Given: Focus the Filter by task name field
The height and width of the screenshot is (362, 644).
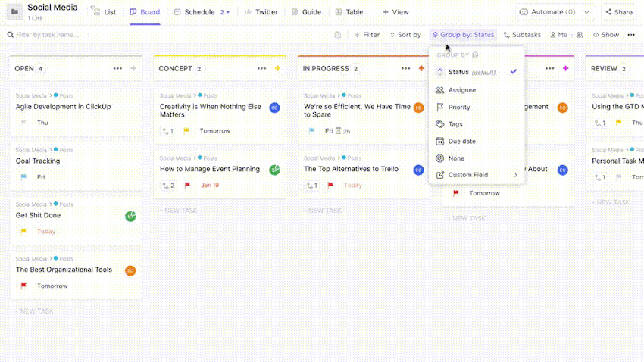Looking at the screenshot, I should 48,35.
